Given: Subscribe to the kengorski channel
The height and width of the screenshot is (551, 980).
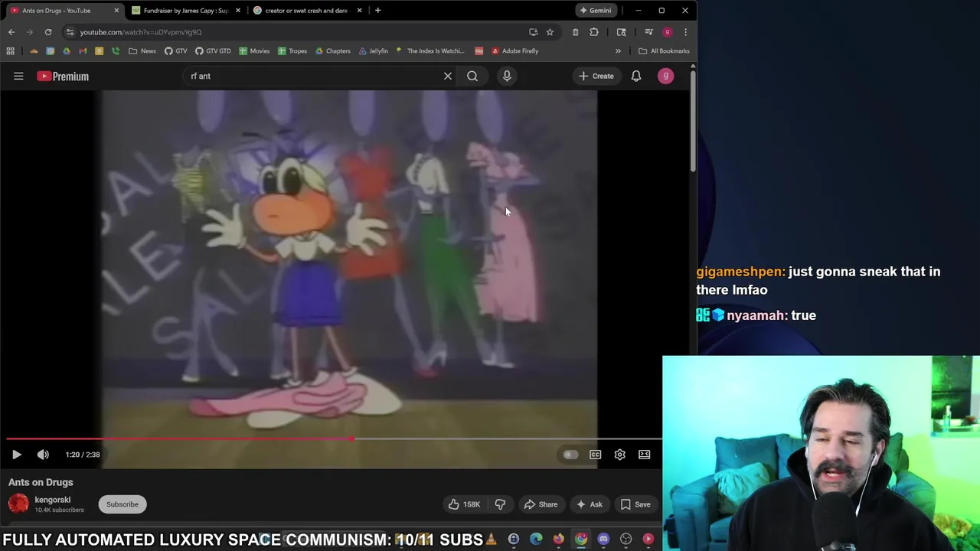Looking at the screenshot, I should tap(122, 504).
